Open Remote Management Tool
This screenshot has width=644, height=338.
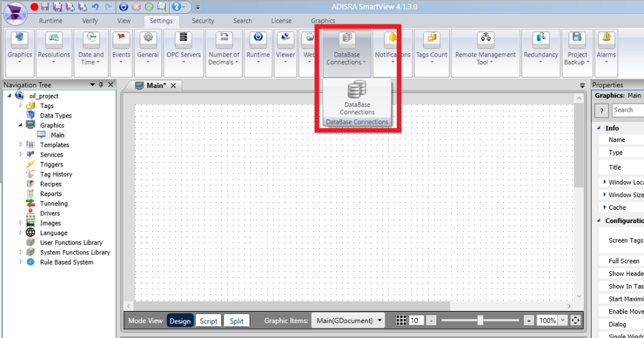[x=486, y=53]
